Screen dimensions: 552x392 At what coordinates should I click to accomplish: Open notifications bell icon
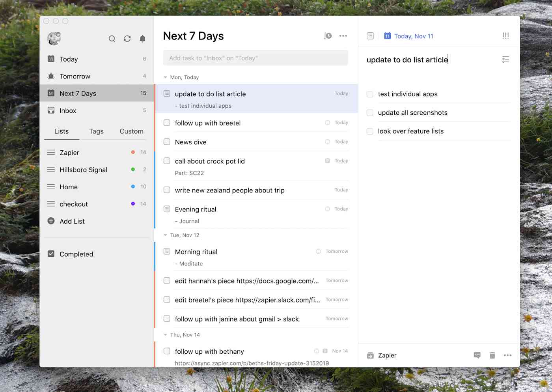pos(142,39)
